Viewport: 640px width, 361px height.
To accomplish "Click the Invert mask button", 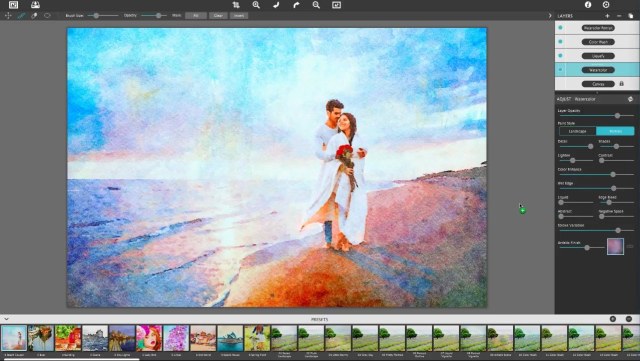I will (239, 16).
